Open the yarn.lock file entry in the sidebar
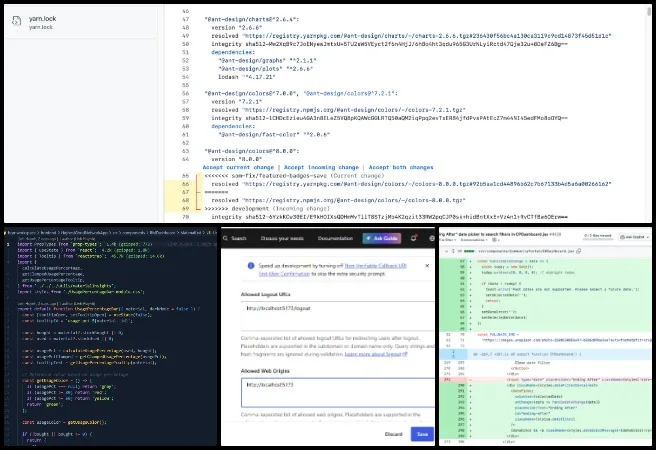Screen dimensions: 656x450 [80, 22]
